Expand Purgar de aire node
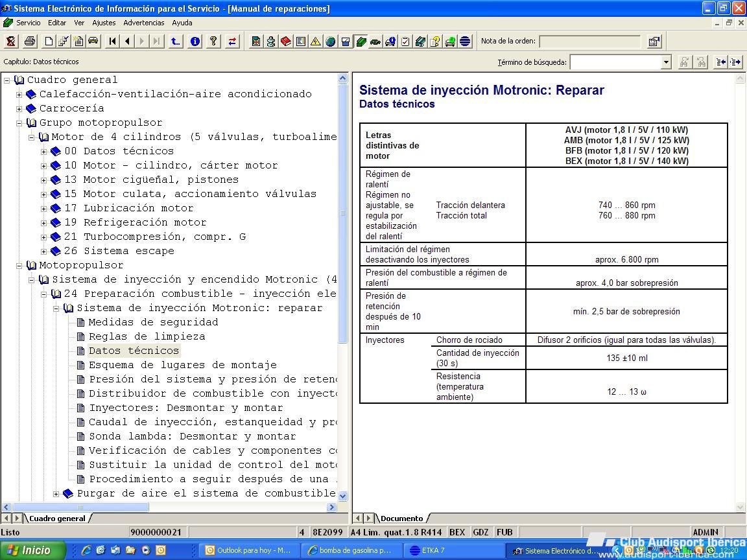Screen dimensions: 747x560 coord(56,494)
